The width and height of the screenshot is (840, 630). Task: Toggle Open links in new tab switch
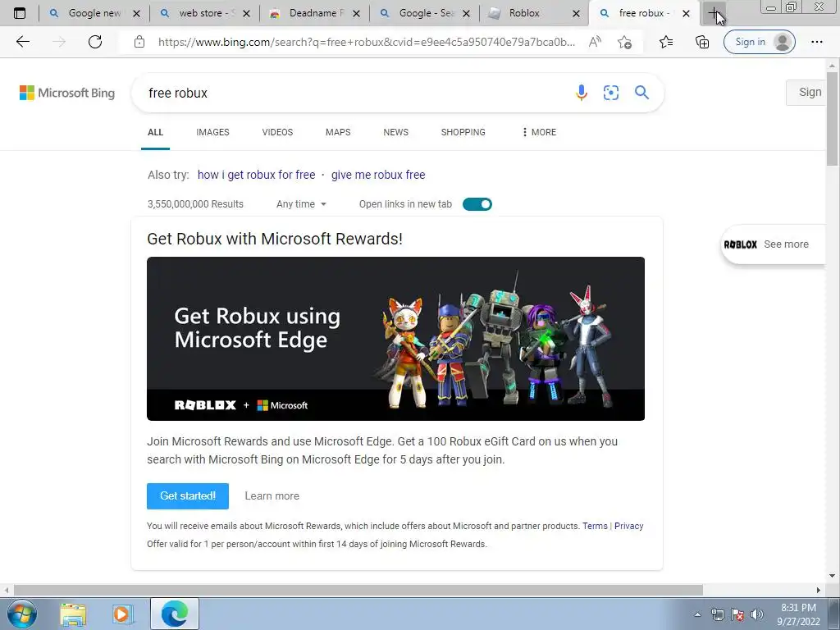pos(477,204)
